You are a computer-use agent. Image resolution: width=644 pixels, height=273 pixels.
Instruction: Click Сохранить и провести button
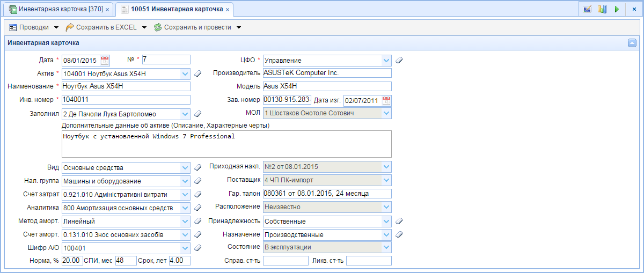click(x=197, y=27)
